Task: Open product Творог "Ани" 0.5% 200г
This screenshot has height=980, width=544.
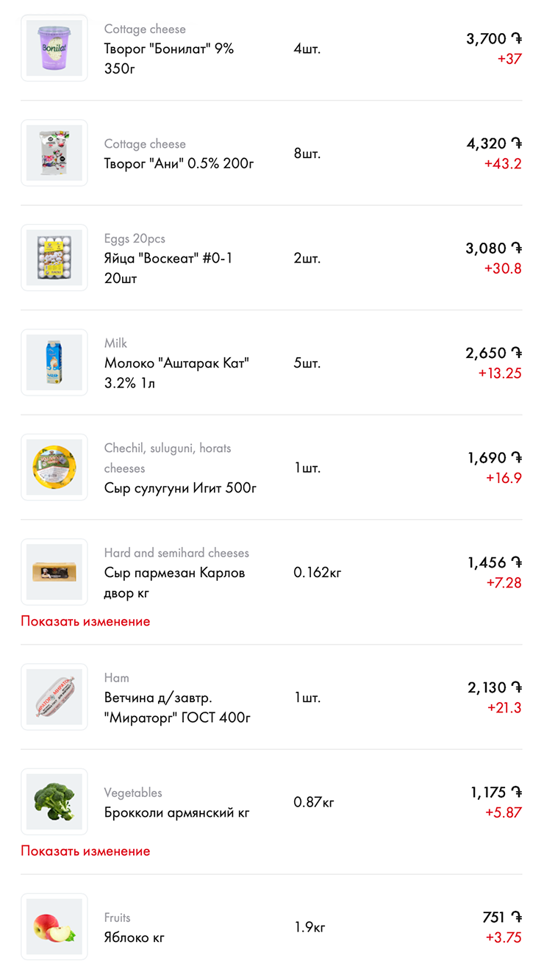Action: click(x=179, y=163)
